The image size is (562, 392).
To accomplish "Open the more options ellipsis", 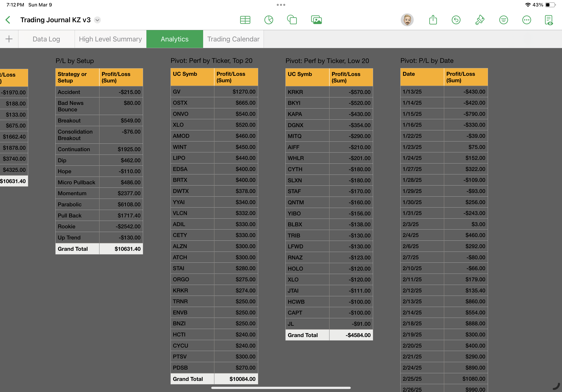I will coord(527,20).
